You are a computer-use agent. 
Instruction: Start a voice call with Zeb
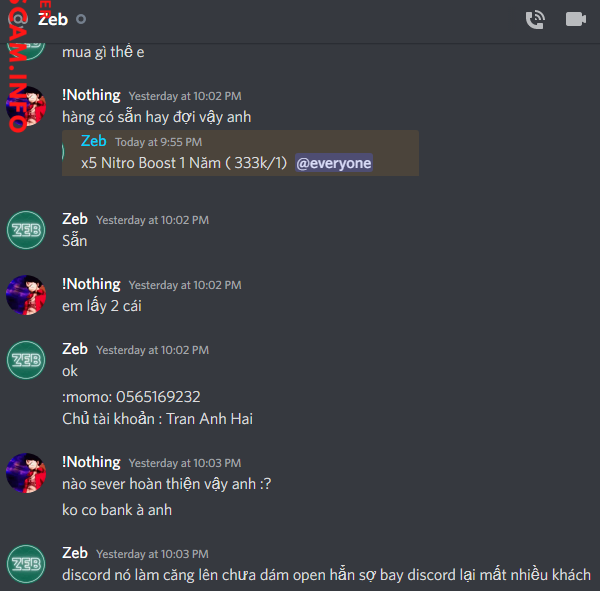535,20
